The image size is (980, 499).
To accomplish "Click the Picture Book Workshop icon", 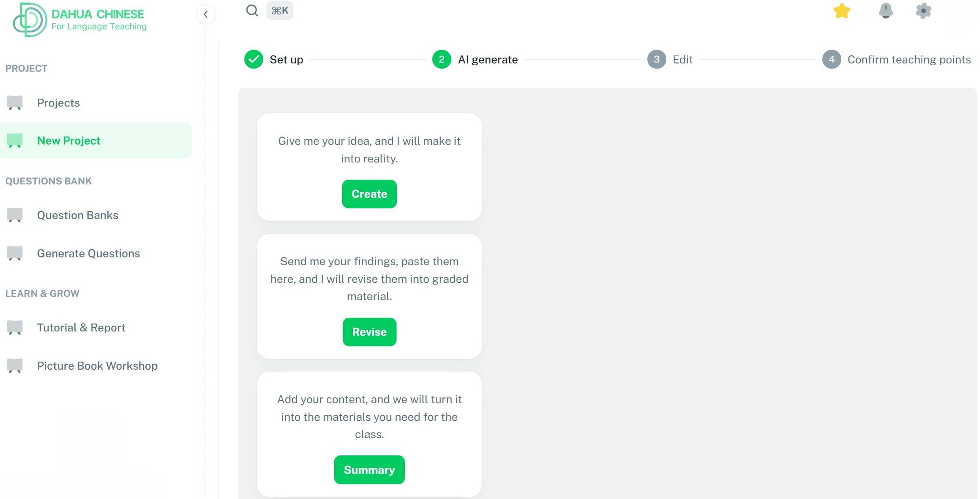I will tap(15, 366).
